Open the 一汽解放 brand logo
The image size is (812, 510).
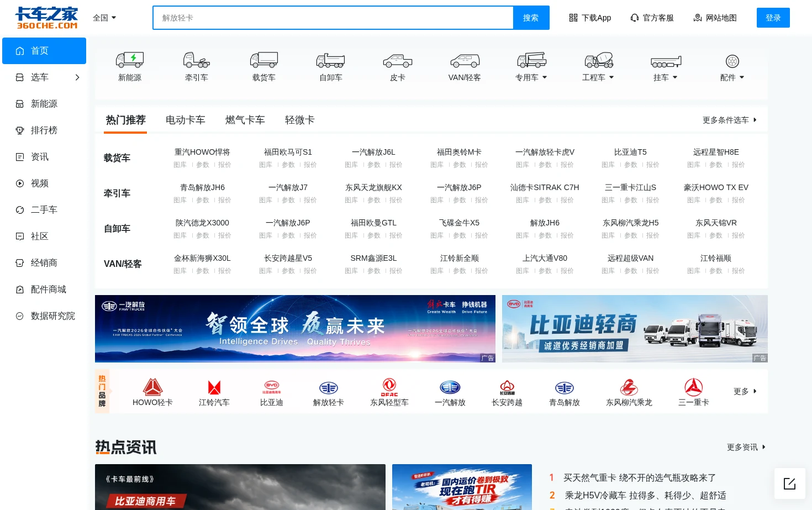[x=450, y=387]
